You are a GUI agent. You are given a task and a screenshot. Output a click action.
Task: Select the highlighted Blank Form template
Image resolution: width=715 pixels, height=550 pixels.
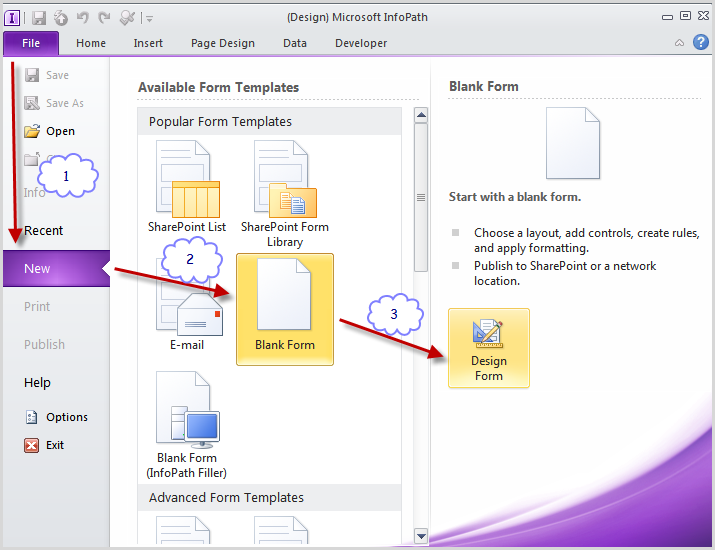285,310
